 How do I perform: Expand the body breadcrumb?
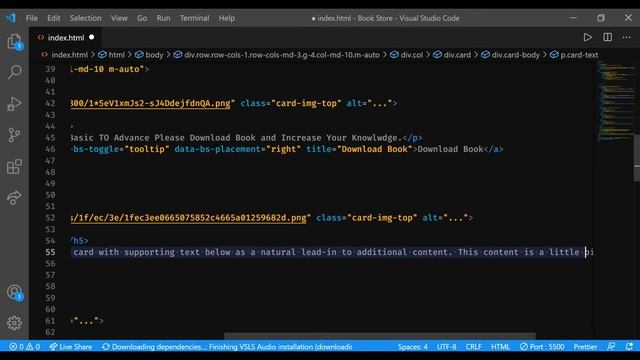click(149, 55)
